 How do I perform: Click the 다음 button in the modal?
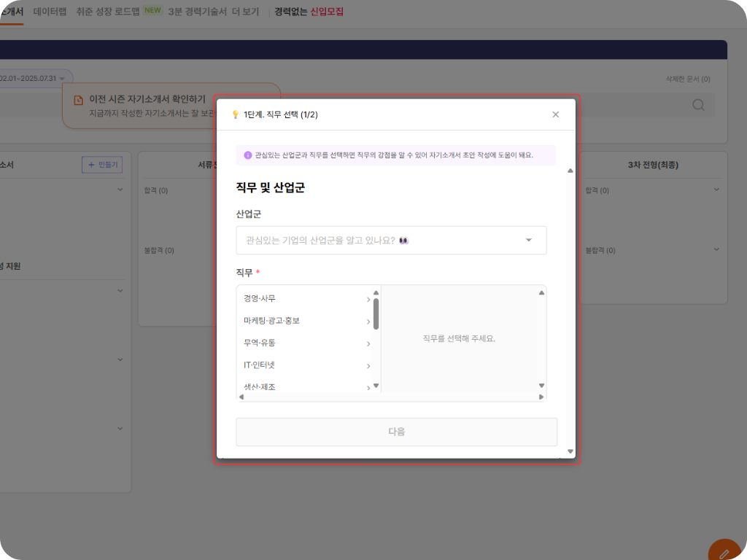(396, 432)
